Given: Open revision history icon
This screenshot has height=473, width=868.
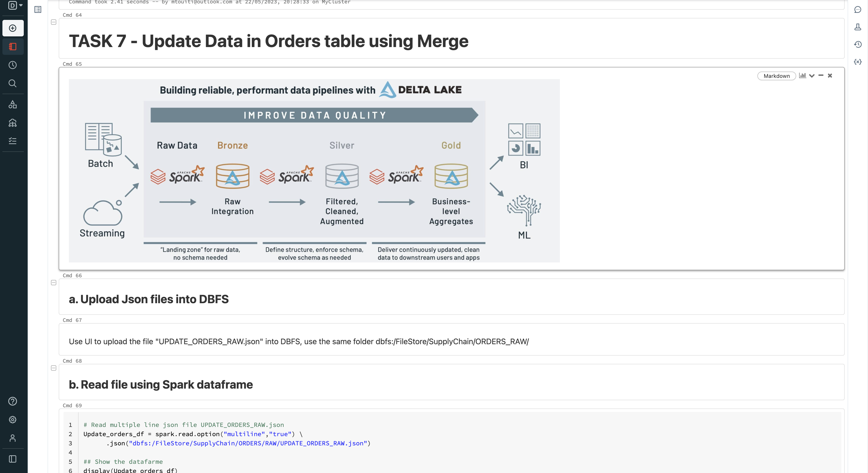Looking at the screenshot, I should (x=858, y=44).
